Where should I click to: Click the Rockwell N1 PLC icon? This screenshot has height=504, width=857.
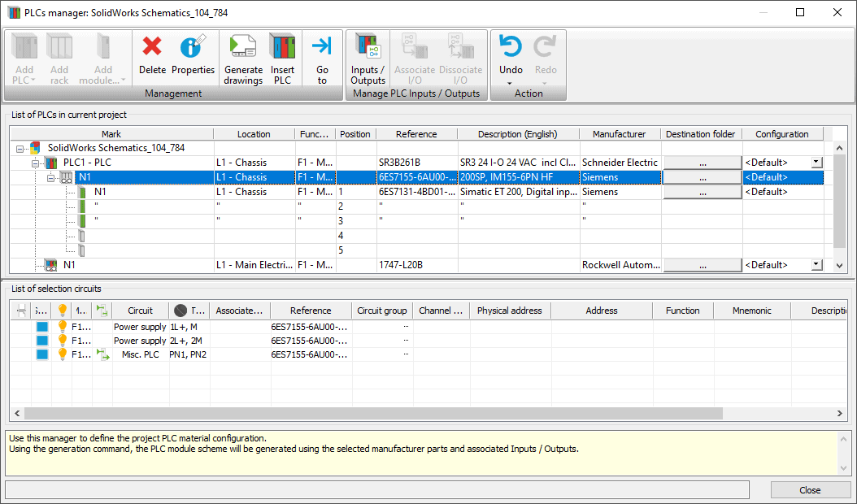point(51,265)
